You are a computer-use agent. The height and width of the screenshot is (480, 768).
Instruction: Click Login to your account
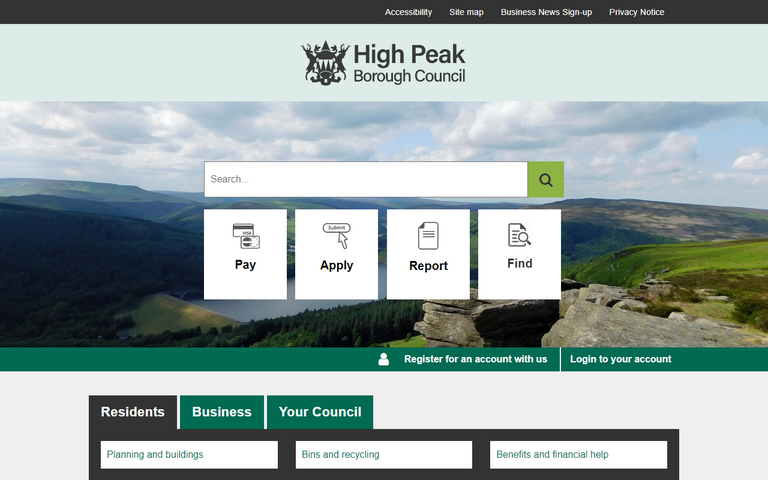click(620, 359)
